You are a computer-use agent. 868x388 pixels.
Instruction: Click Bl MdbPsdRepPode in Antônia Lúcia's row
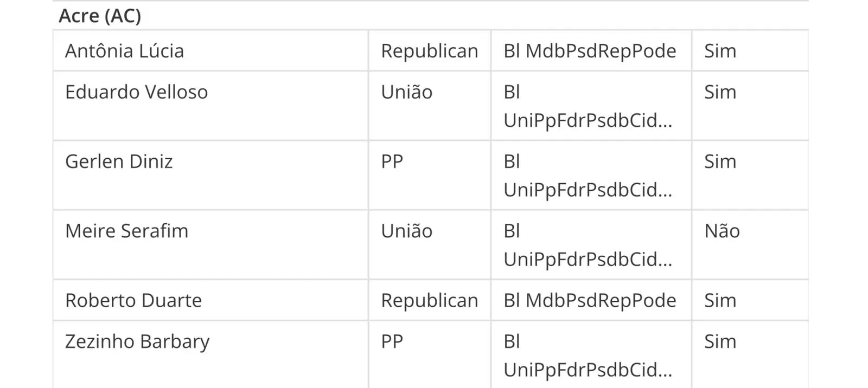[590, 51]
